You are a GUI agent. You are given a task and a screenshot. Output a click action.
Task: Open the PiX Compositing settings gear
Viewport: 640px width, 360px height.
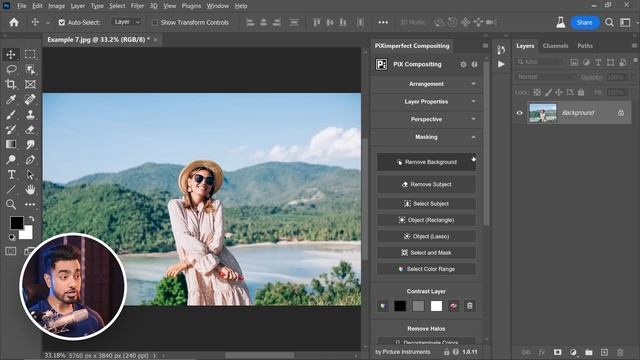point(463,64)
